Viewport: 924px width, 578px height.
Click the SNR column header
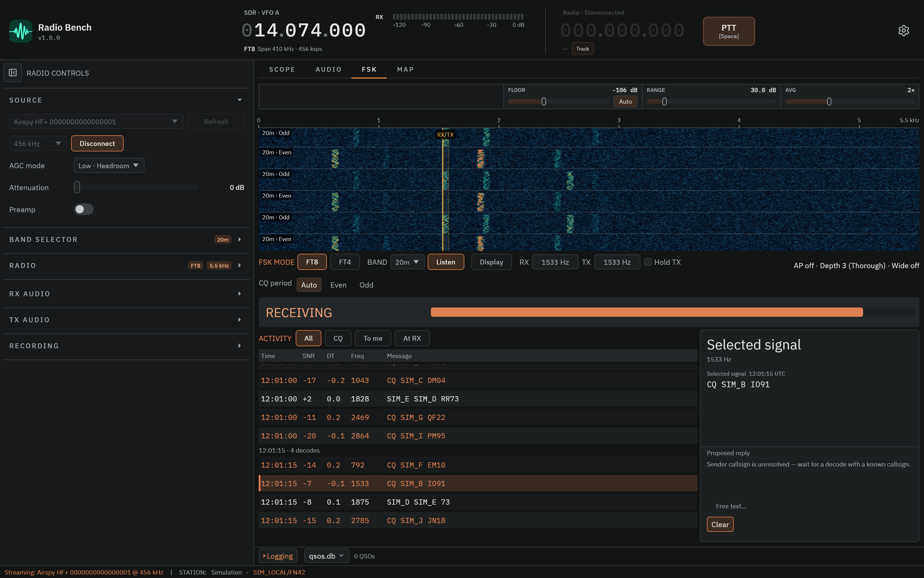(308, 356)
